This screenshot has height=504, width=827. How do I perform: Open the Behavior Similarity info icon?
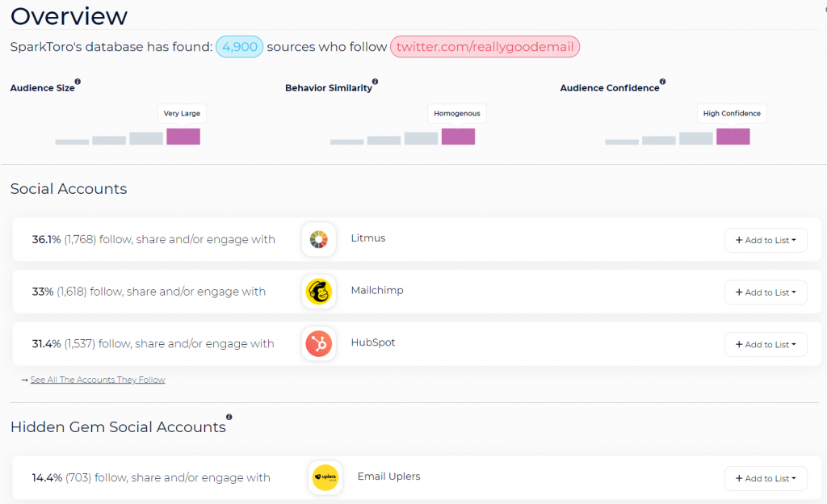[x=375, y=82]
